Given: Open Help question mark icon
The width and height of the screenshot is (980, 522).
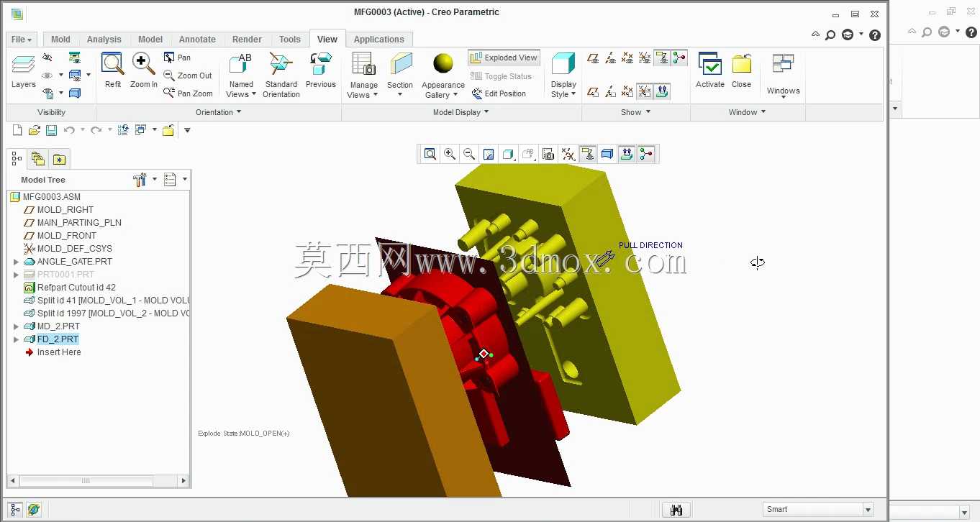Looking at the screenshot, I should (875, 35).
